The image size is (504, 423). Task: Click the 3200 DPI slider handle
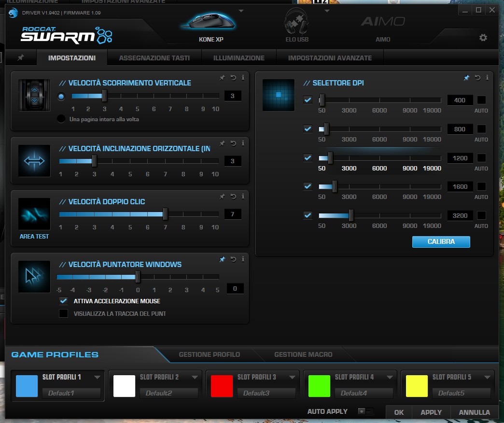click(x=351, y=215)
